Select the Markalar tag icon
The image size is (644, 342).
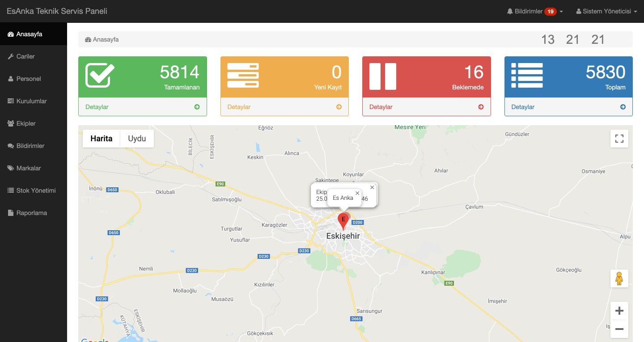point(10,168)
